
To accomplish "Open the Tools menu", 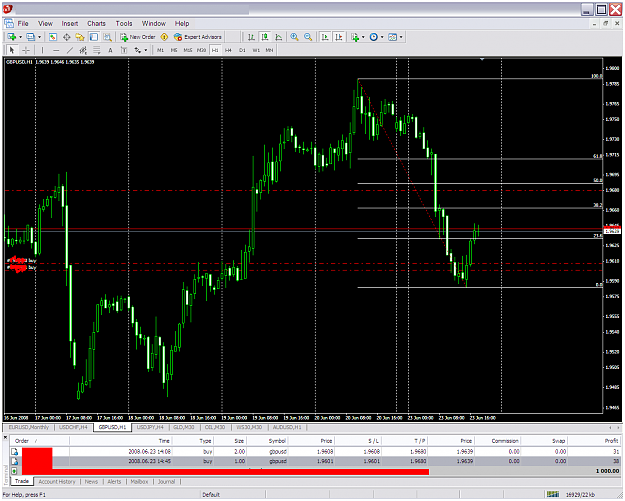I will [x=124, y=24].
